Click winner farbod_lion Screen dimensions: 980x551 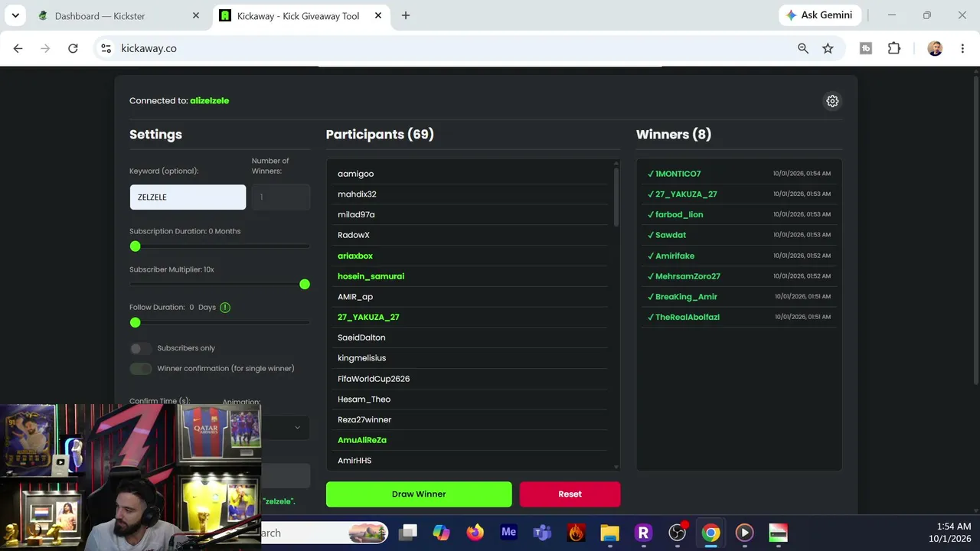point(679,215)
